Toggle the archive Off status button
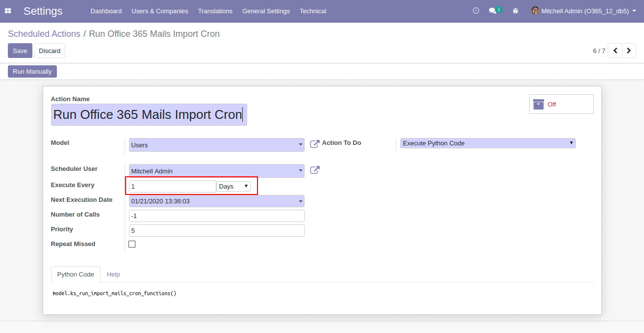The height and width of the screenshot is (333, 644). (x=561, y=104)
